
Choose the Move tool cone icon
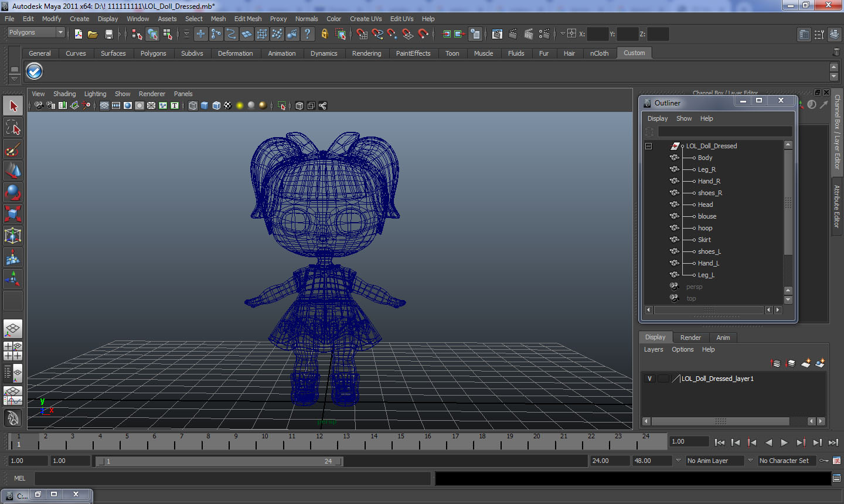13,171
